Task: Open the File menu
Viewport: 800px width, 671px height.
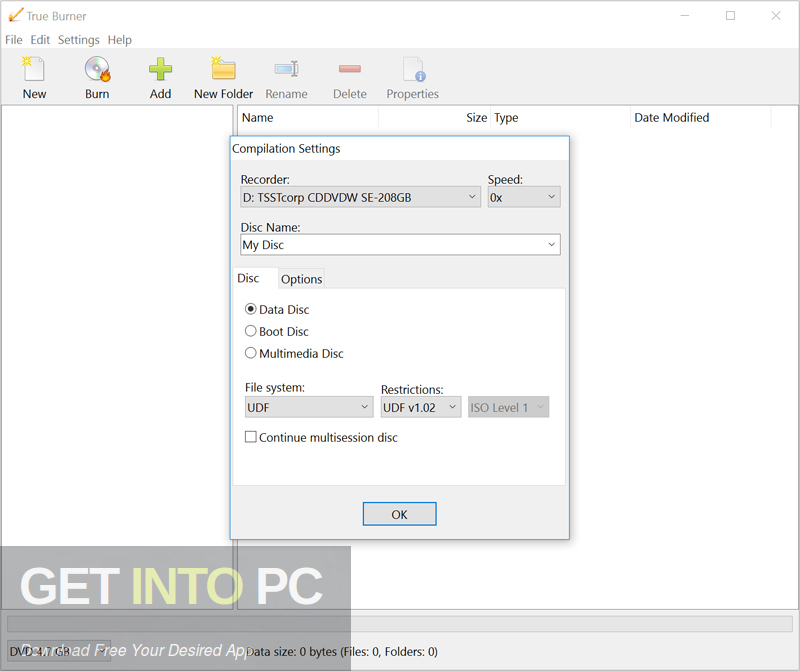Action: [14, 40]
